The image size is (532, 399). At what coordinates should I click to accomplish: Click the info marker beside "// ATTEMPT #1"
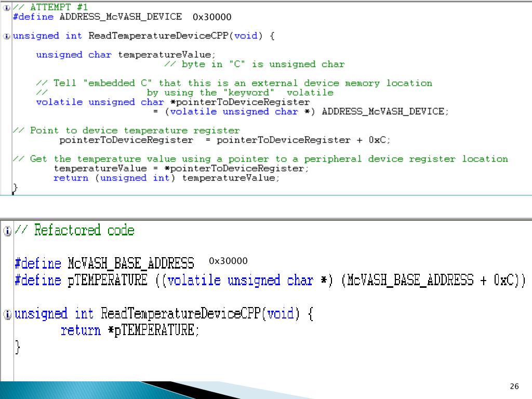click(6, 7)
